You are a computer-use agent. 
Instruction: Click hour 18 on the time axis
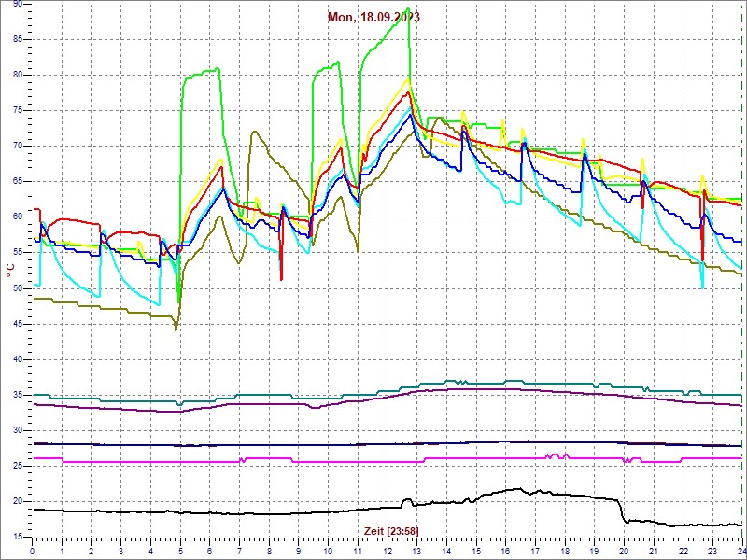pyautogui.click(x=565, y=551)
